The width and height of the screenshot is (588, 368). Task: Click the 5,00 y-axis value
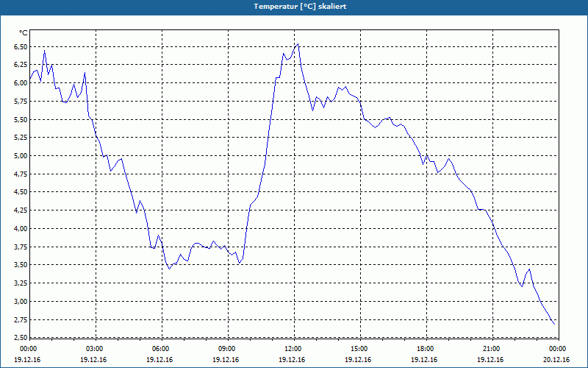click(x=21, y=156)
